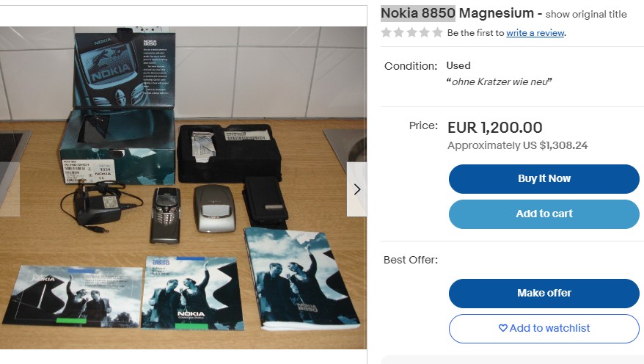Image resolution: width=644 pixels, height=364 pixels.
Task: Click the approximate US $1,308.24 conversion text
Action: 518,145
